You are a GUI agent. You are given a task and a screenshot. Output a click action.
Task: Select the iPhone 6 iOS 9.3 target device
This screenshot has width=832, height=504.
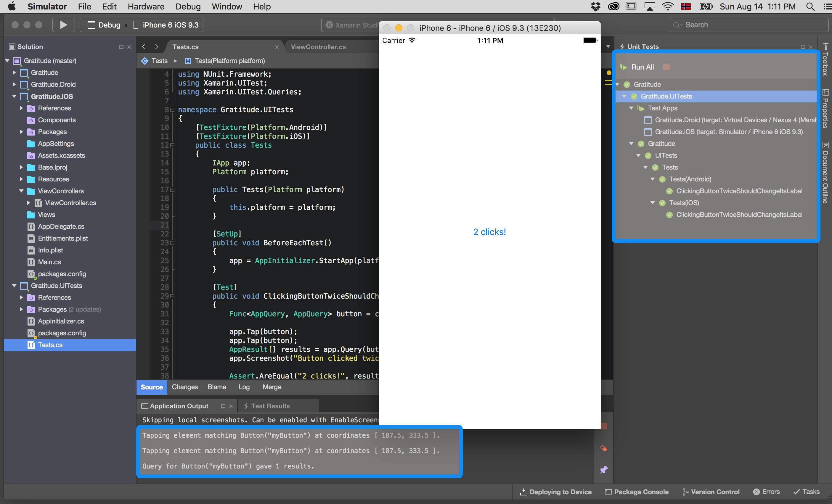[166, 25]
